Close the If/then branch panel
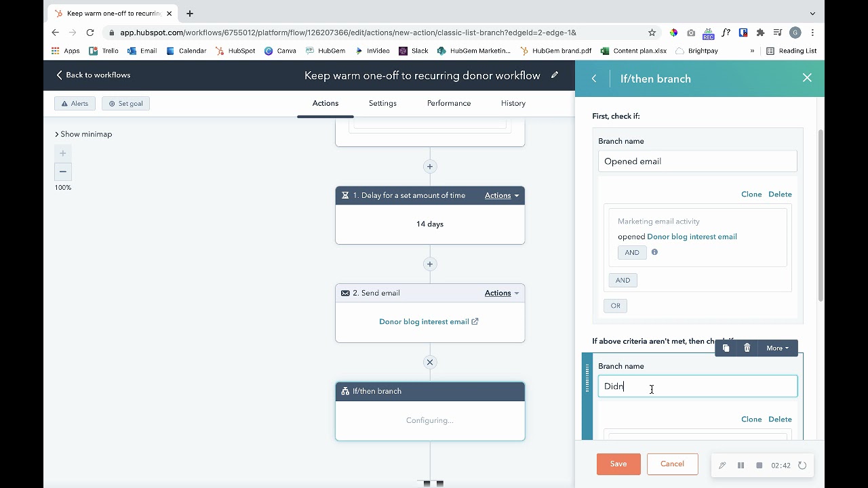Viewport: 868px width, 488px height. (807, 78)
